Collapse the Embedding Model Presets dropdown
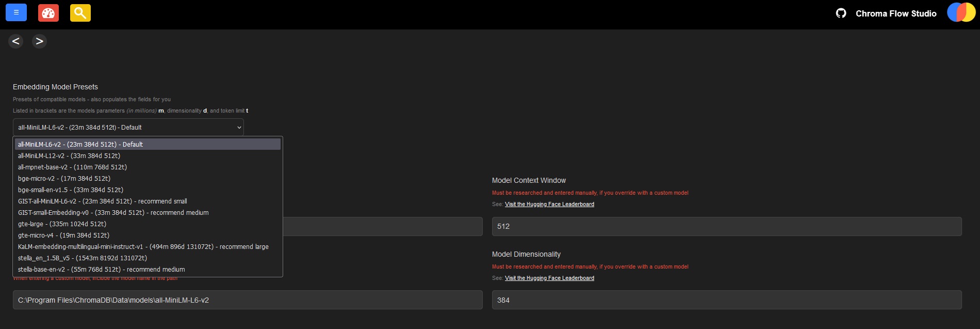Viewport: 980px width, 329px height. 128,127
